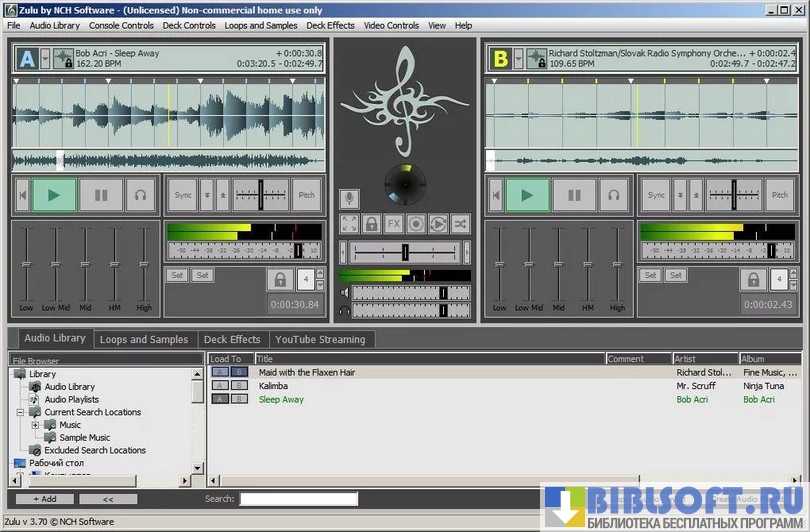This screenshot has width=810, height=532.
Task: Click the + Add button
Action: pyautogui.click(x=44, y=498)
